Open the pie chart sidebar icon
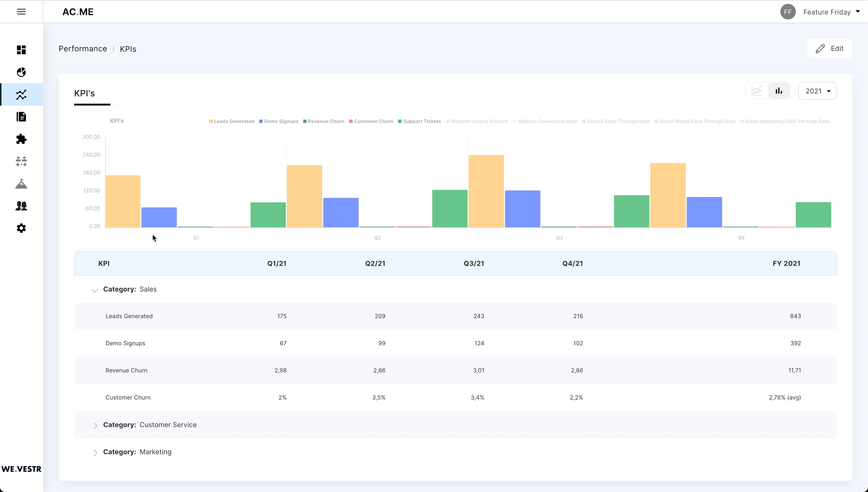This screenshot has height=492, width=868. point(21,72)
